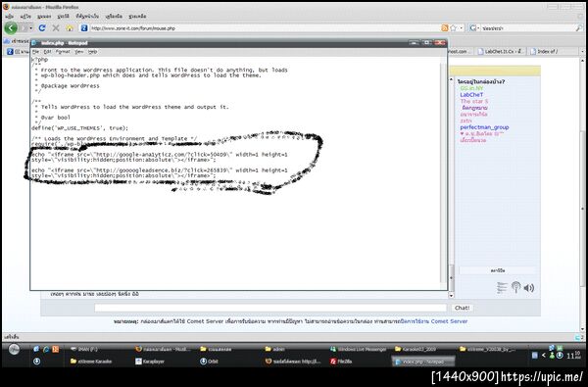Click the Notepad vertical scrollbar
This screenshot has height=387, width=588.
(443, 172)
